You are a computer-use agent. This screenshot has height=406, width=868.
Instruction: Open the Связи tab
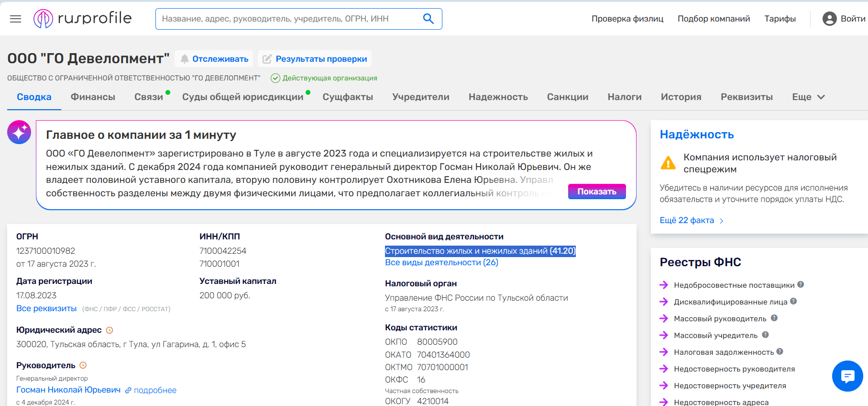coord(149,97)
